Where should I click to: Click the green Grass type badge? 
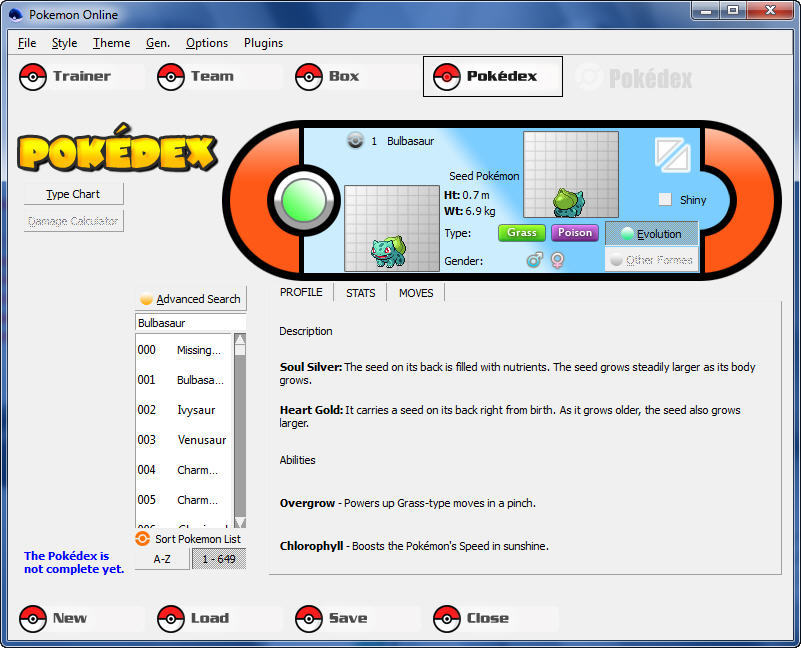click(521, 233)
